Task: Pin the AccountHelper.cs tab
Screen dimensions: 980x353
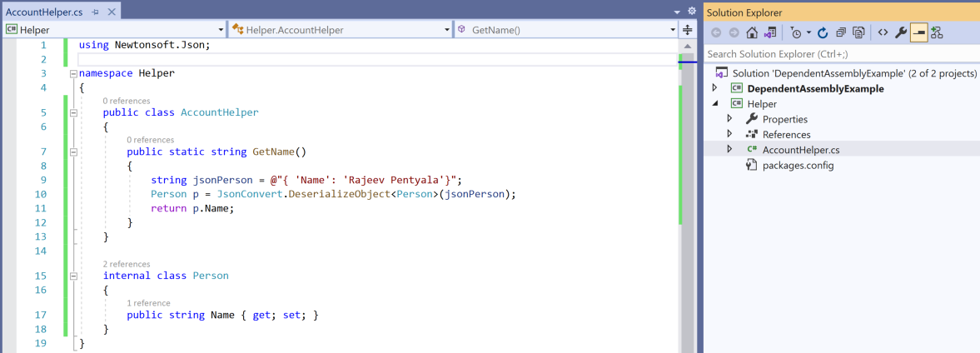Action: pos(96,12)
